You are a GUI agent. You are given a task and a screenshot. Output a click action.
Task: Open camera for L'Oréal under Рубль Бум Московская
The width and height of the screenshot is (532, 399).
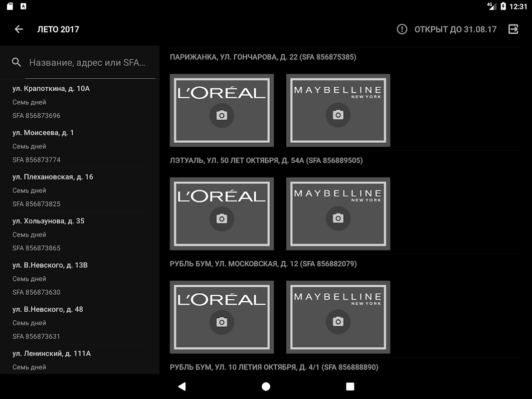(x=221, y=322)
